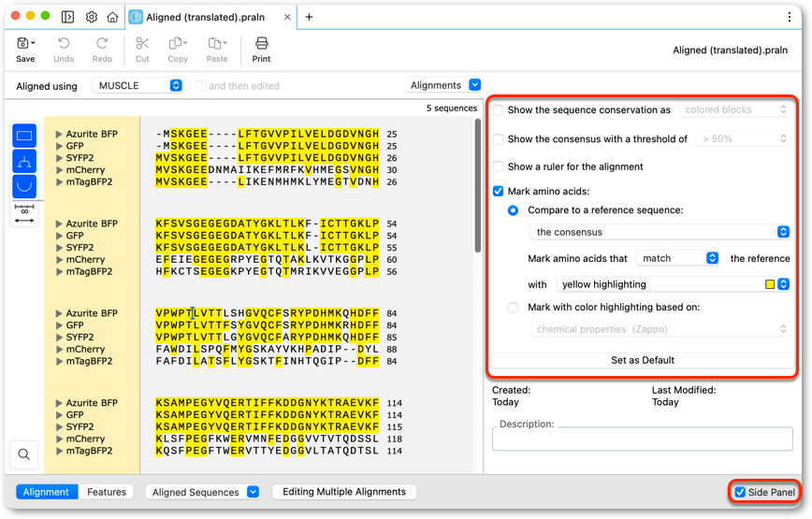Click the Save toolbar icon
The height and width of the screenshot is (519, 812).
[x=24, y=43]
